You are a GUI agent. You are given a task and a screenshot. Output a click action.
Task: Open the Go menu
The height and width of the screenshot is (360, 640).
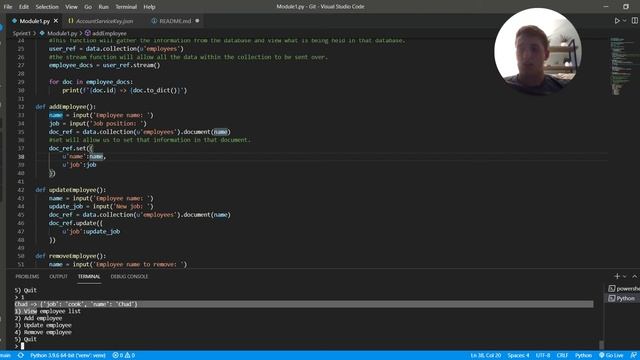click(x=88, y=7)
